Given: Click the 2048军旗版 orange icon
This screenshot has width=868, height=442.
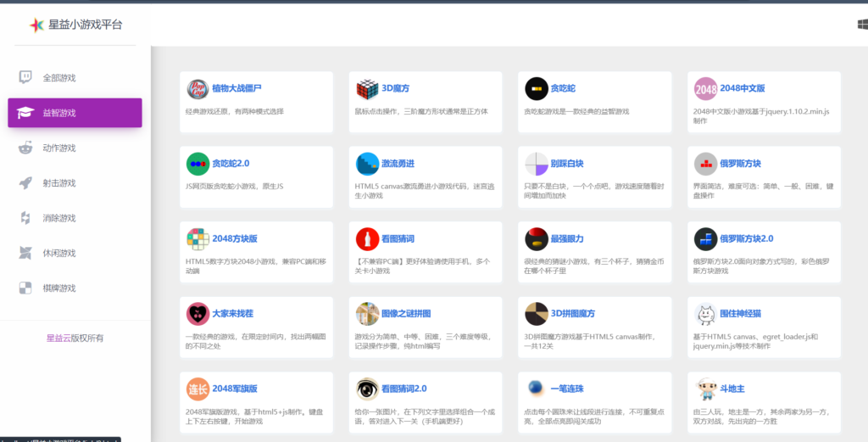Looking at the screenshot, I should tap(198, 389).
